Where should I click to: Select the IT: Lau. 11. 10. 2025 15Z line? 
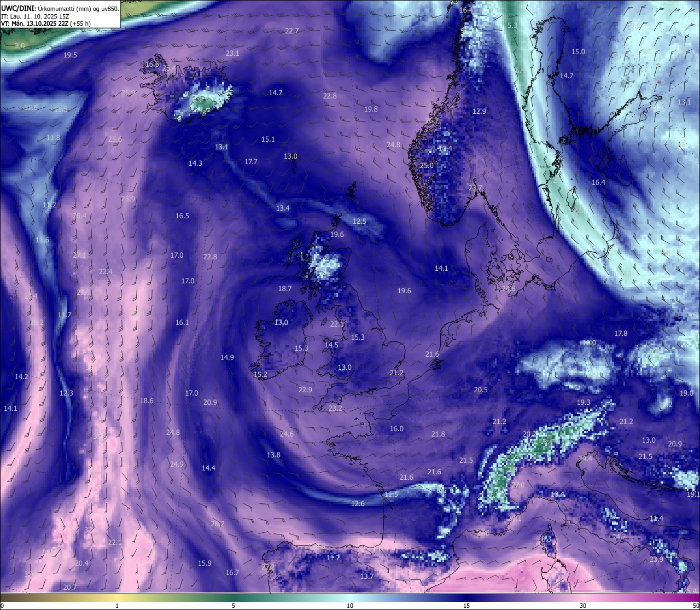click(35, 16)
